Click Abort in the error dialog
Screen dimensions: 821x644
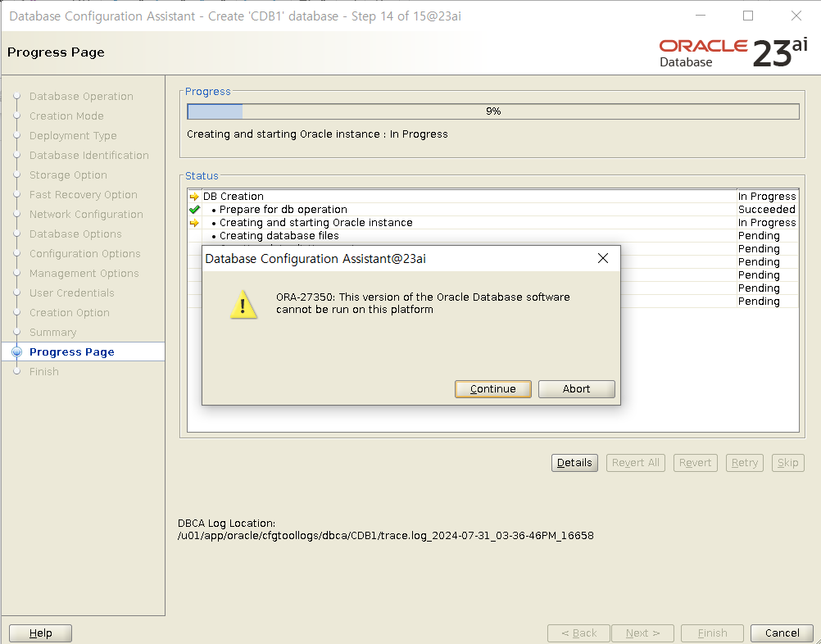point(576,389)
